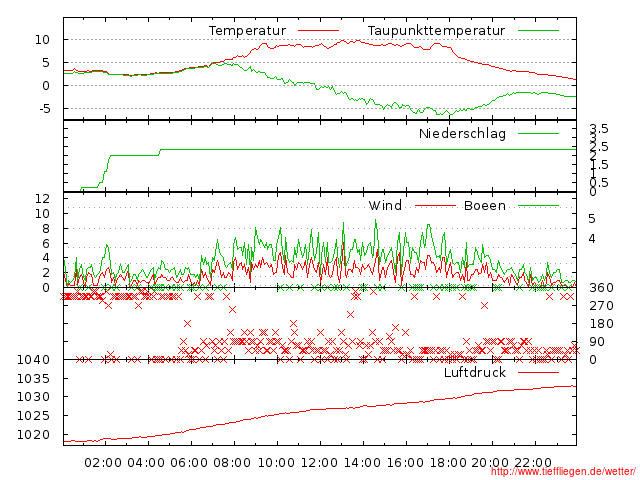
Task: Click the 180 wind direction axis value
Action: coord(601,324)
